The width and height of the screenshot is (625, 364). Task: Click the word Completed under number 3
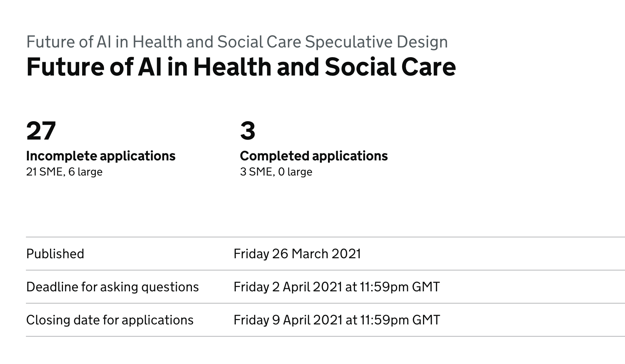[275, 156]
